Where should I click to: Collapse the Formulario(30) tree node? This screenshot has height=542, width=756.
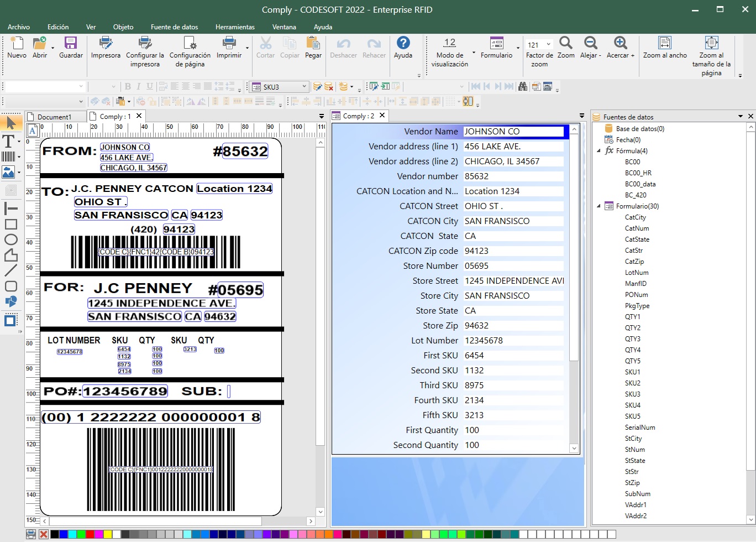[599, 206]
